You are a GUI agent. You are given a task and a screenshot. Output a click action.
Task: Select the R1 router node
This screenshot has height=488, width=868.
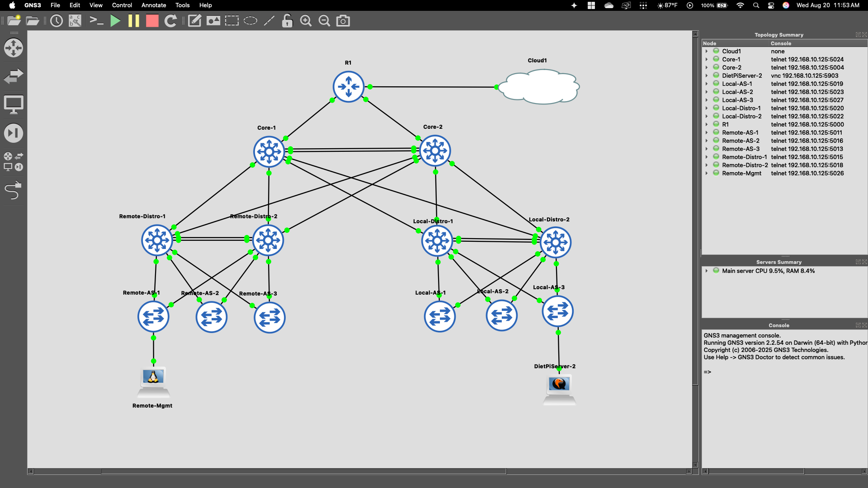(x=349, y=87)
